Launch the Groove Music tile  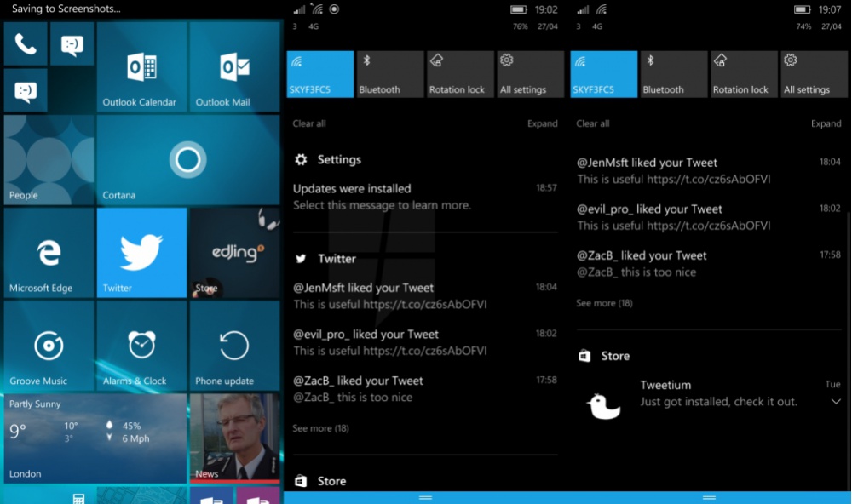tap(49, 346)
